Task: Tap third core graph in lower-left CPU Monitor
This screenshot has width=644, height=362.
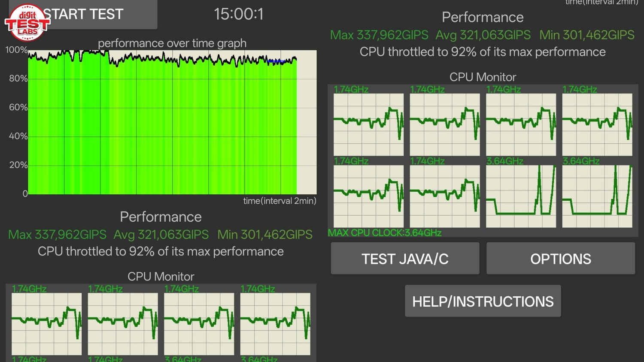Action: [x=199, y=324]
